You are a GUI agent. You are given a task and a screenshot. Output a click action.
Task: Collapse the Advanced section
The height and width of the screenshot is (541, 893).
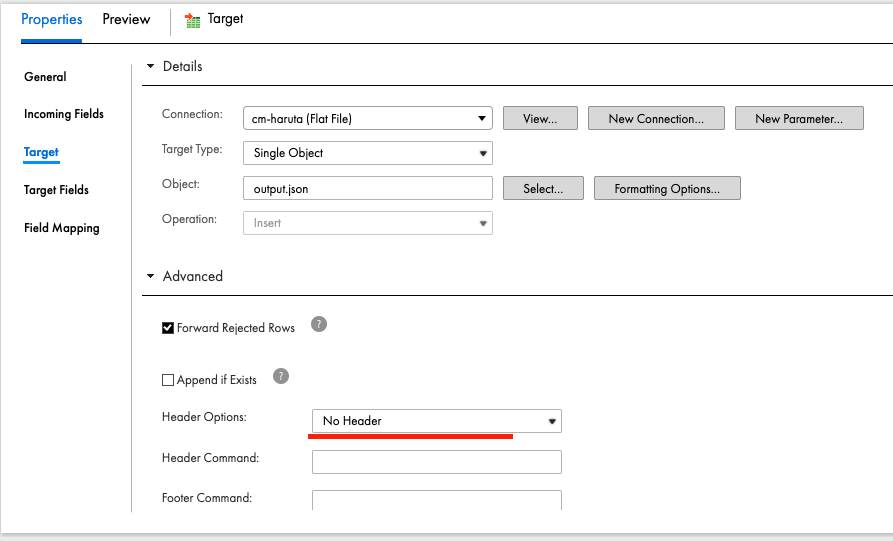(x=150, y=276)
